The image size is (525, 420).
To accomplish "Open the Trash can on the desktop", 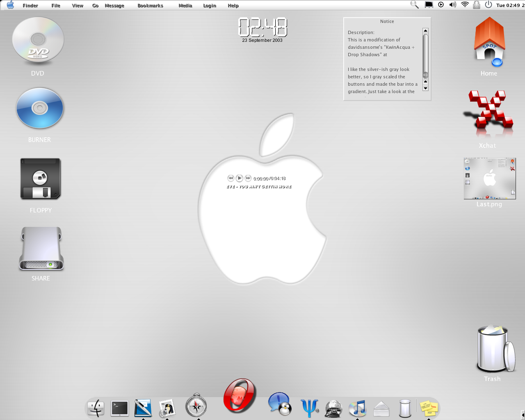I will click(495, 349).
